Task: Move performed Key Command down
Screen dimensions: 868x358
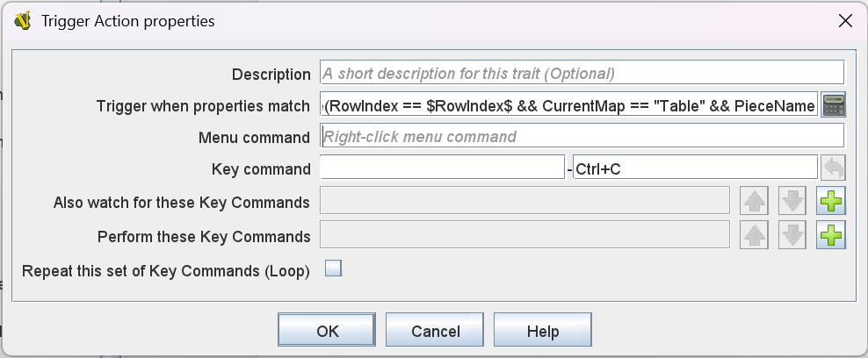Action: pos(792,235)
